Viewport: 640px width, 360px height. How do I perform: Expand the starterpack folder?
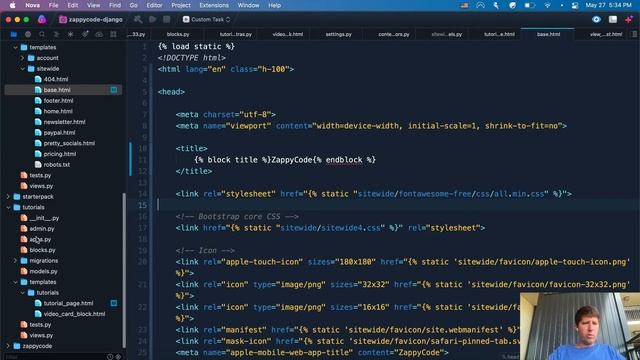coord(8,197)
